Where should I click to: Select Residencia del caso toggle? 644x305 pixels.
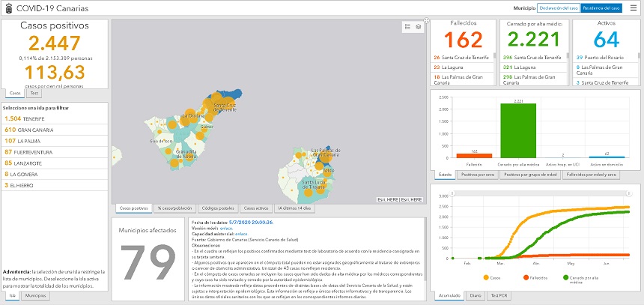pos(601,7)
